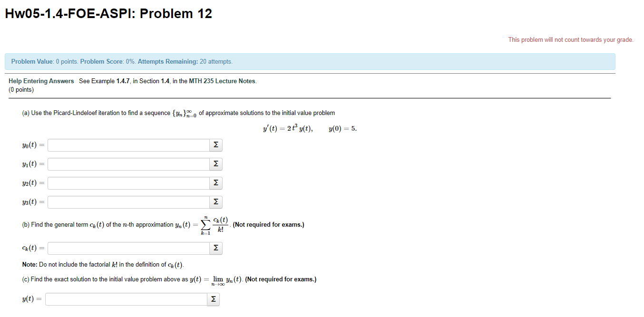The width and height of the screenshot is (644, 317).
Task: Open the equation editor for y0(t)
Action: (215, 145)
